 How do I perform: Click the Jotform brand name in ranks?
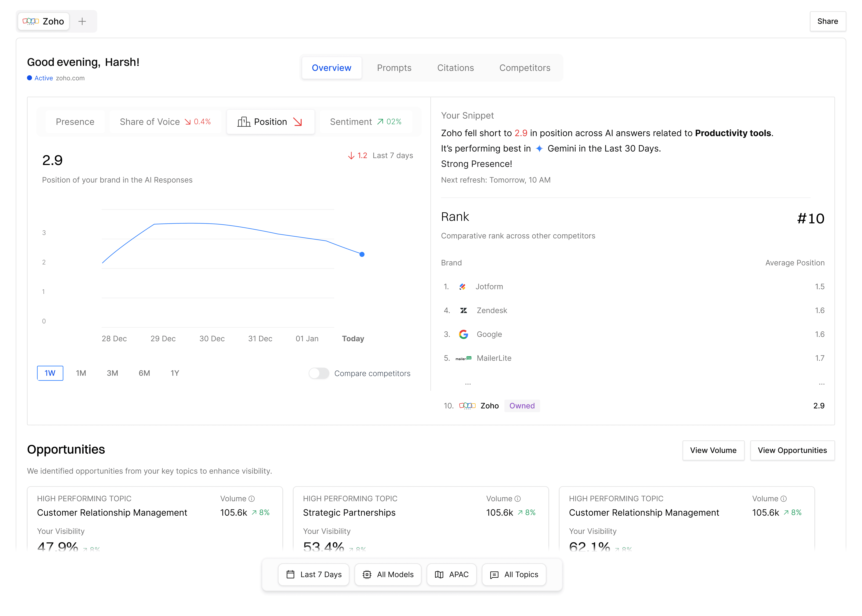[490, 287]
